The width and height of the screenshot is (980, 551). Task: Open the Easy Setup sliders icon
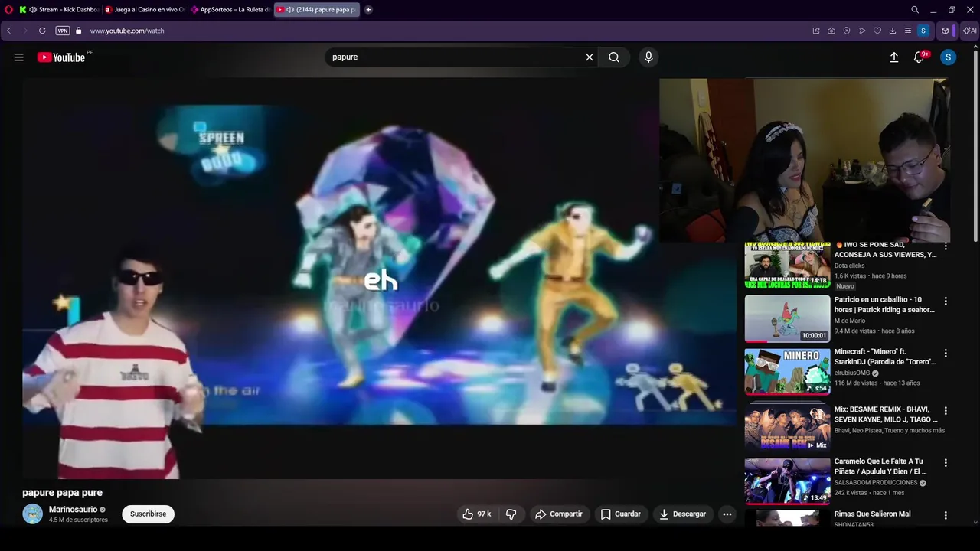pyautogui.click(x=908, y=31)
